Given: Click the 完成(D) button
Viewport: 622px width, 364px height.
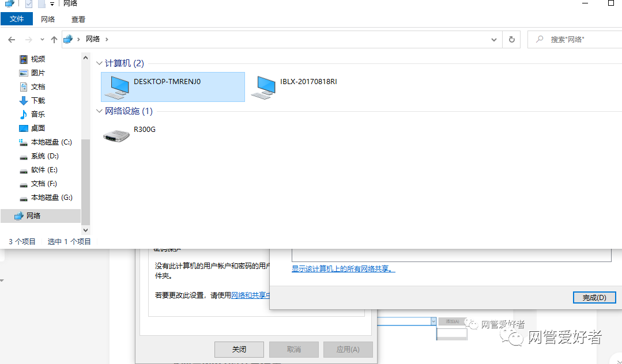Looking at the screenshot, I should 594,298.
